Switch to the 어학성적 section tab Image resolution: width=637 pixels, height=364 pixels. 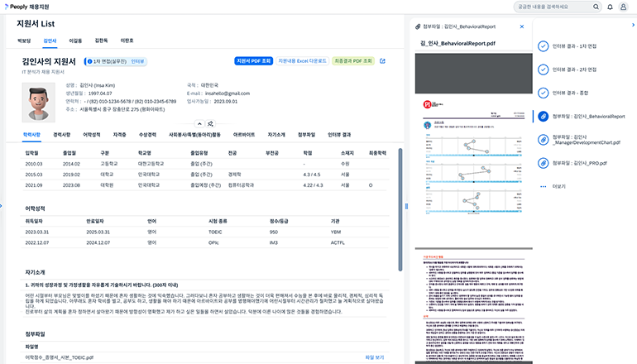pos(91,135)
